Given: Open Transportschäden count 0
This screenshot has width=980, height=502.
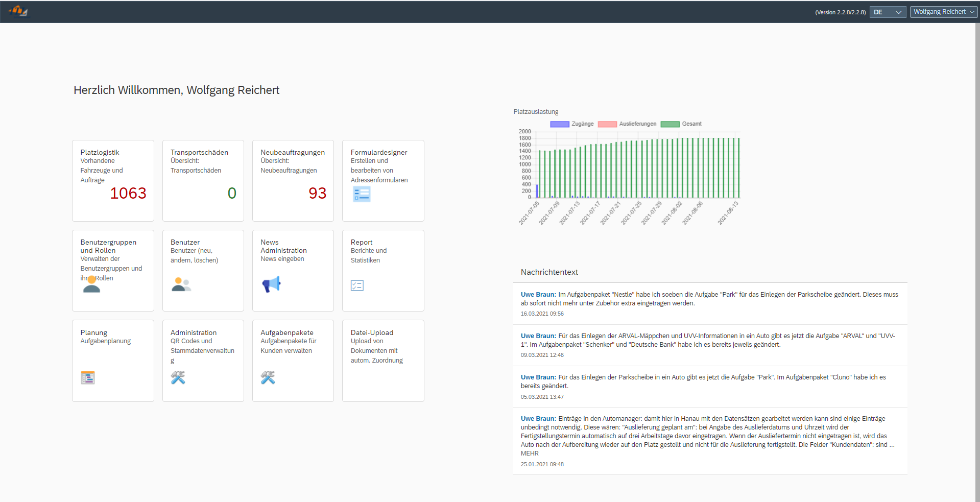Looking at the screenshot, I should pyautogui.click(x=232, y=194).
